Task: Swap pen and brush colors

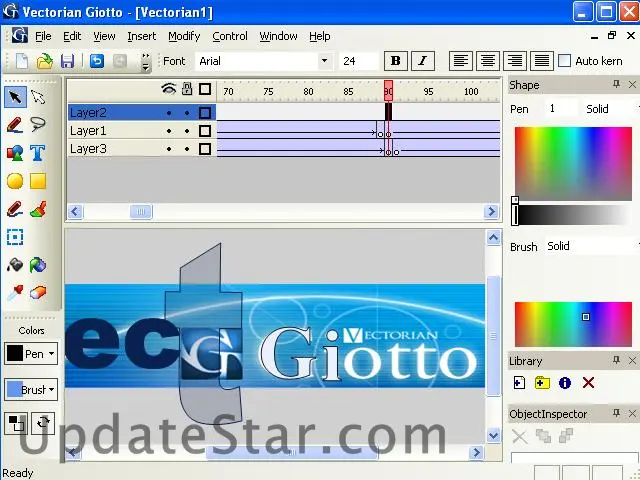Action: [43, 423]
